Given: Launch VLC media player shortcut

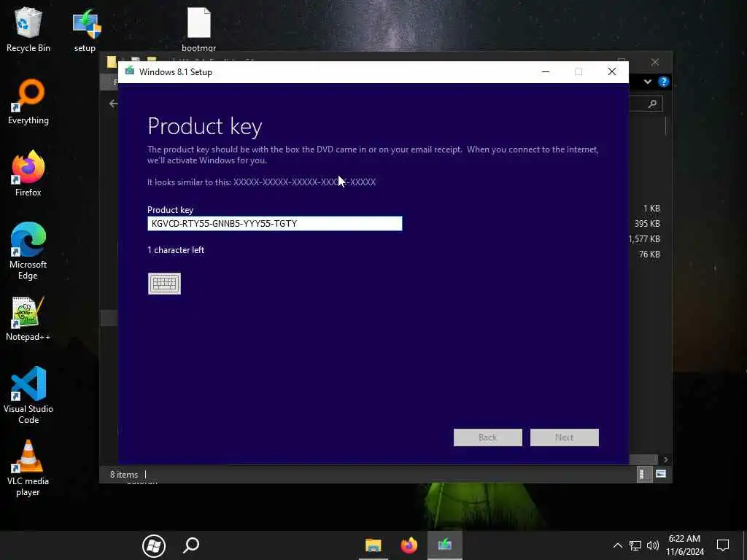Looking at the screenshot, I should point(28,468).
